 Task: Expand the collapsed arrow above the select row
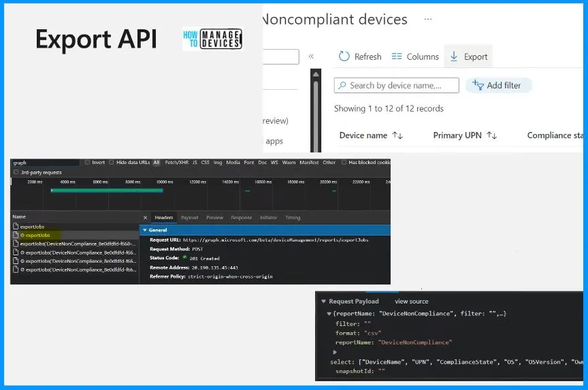(x=335, y=352)
